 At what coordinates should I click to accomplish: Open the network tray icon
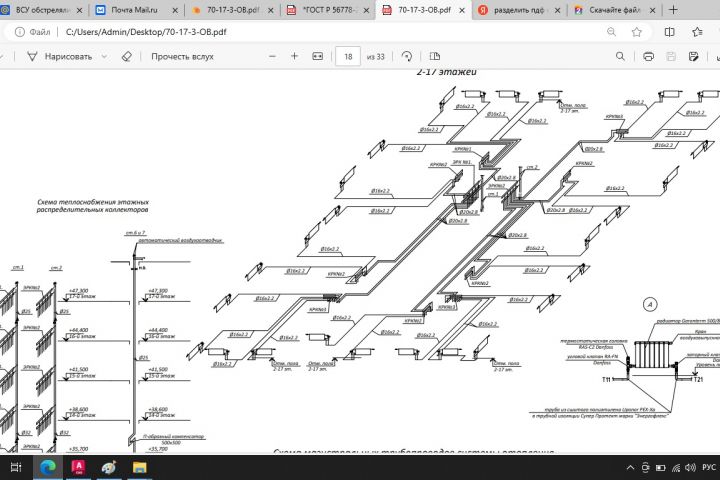676,468
